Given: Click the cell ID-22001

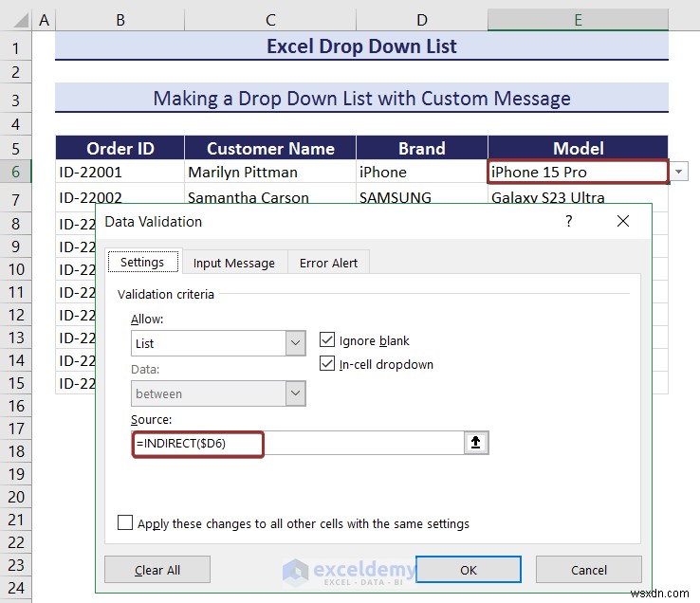Looking at the screenshot, I should click(120, 172).
